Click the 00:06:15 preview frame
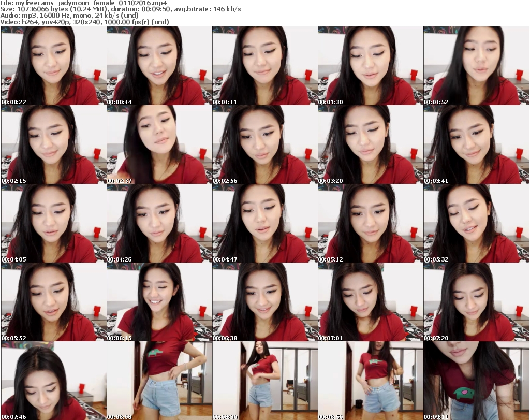This screenshot has height=420, width=530. [159, 302]
